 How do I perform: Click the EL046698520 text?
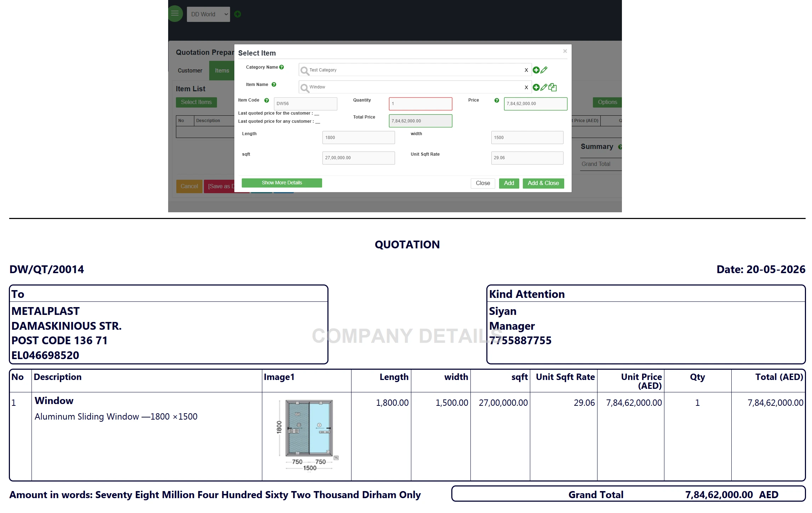pyautogui.click(x=45, y=356)
